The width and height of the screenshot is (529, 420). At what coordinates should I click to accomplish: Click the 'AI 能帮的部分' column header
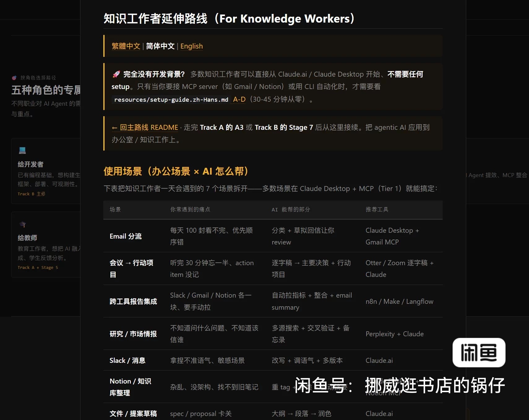291,210
